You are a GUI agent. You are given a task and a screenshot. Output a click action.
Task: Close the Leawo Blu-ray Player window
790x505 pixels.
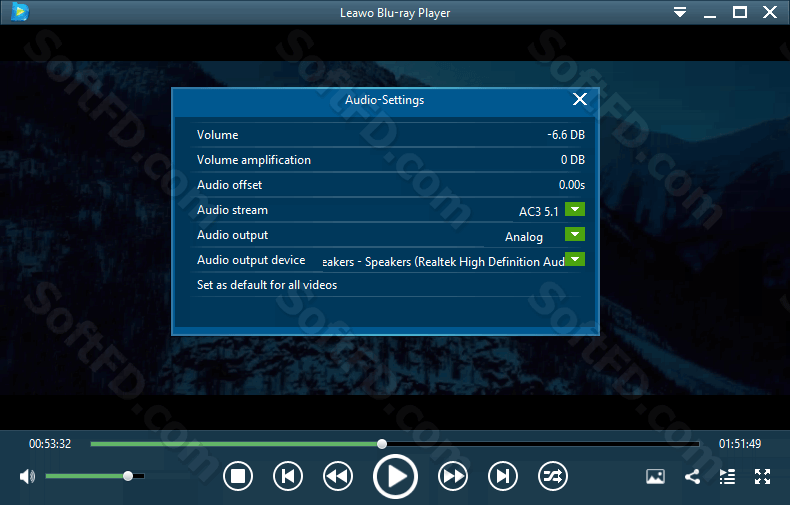[x=770, y=12]
